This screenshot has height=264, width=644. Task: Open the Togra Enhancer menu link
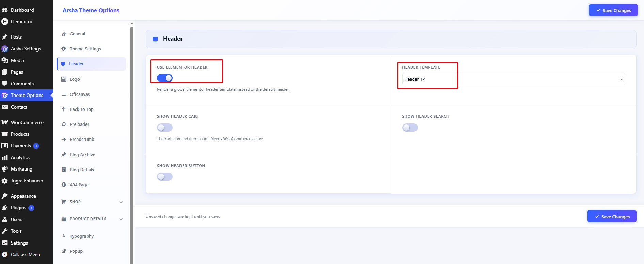tap(27, 181)
